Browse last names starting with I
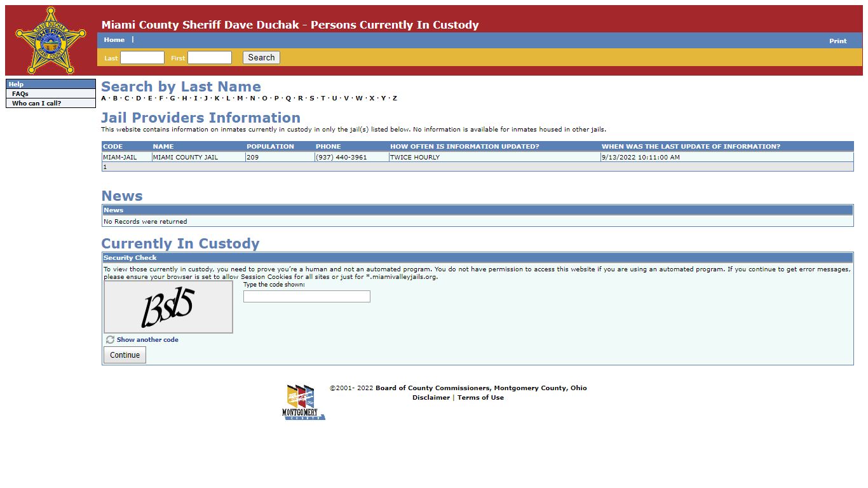Viewport: 868px width, 488px height. (x=196, y=98)
